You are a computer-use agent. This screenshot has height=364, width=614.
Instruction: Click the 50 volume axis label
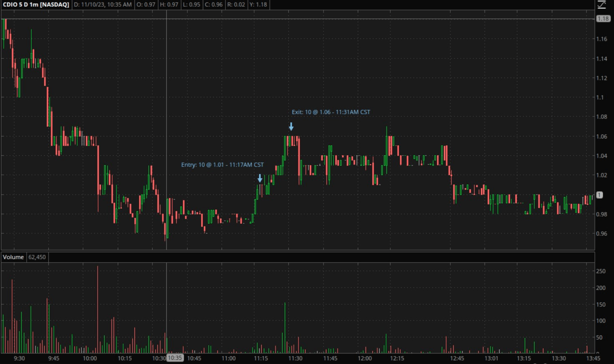point(599,338)
